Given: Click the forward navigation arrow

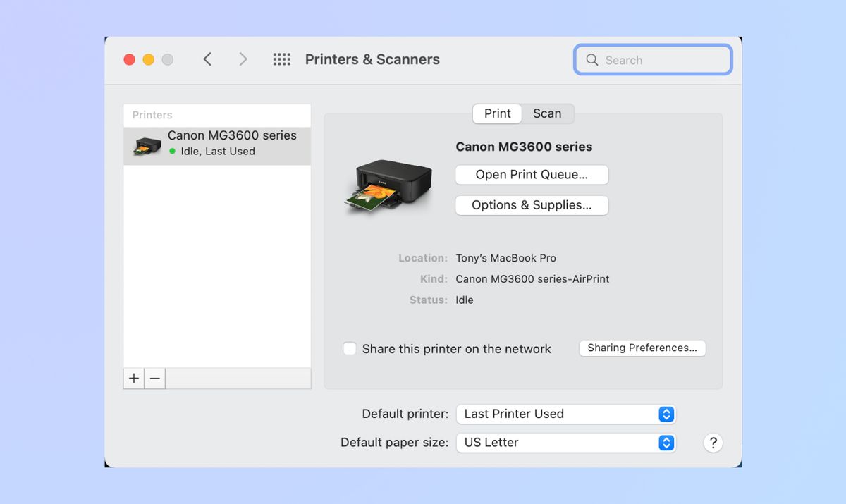Looking at the screenshot, I should click(243, 59).
